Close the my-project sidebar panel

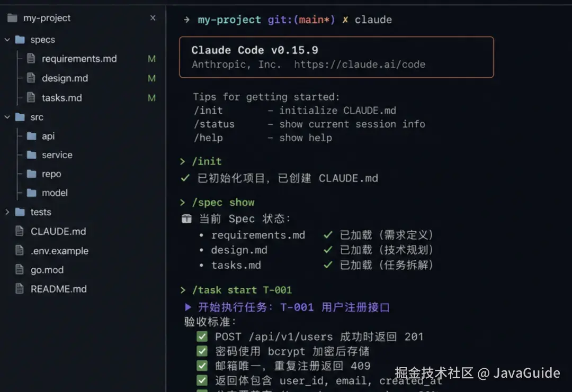[x=153, y=18]
